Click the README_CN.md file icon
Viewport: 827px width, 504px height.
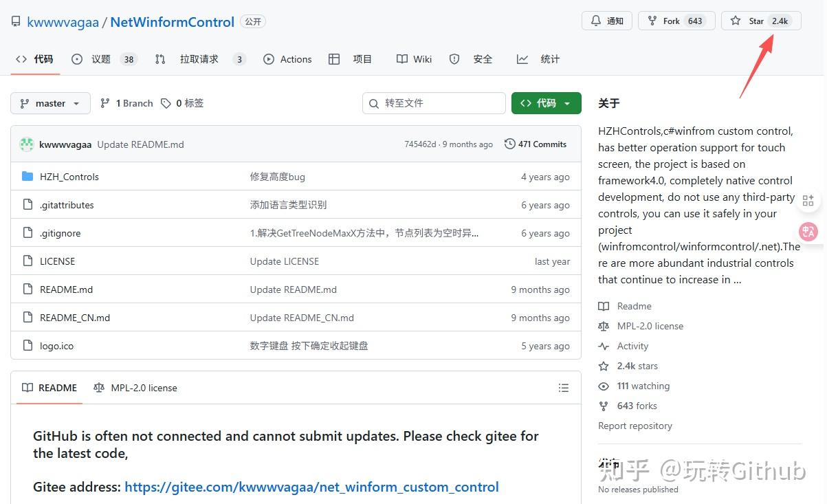tap(27, 318)
